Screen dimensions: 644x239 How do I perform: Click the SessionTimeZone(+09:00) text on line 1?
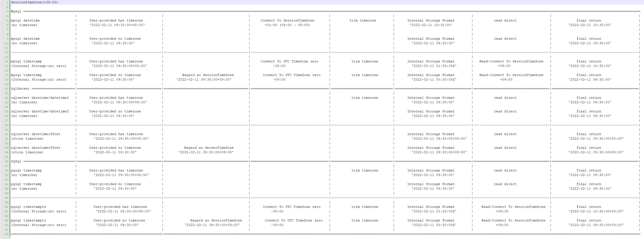point(34,2)
